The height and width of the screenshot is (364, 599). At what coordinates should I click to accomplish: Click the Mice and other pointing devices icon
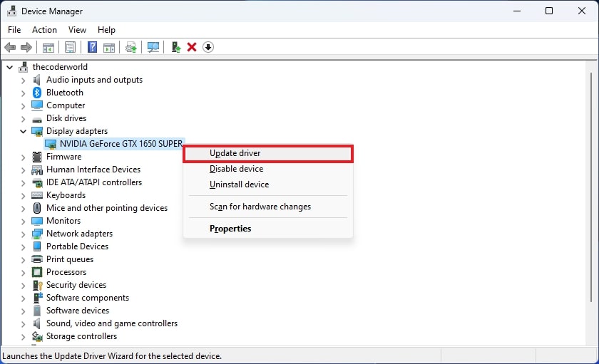(x=37, y=208)
